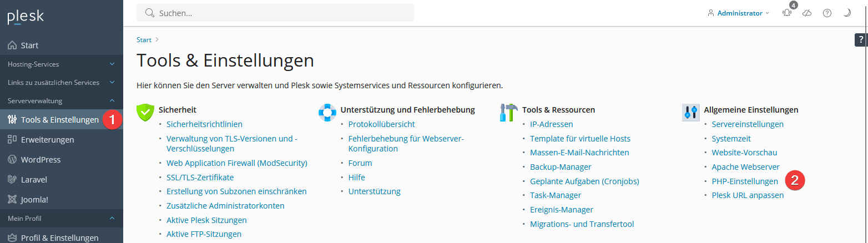Open the Start home icon in sidebar
The width and height of the screenshot is (868, 243).
pos(12,45)
